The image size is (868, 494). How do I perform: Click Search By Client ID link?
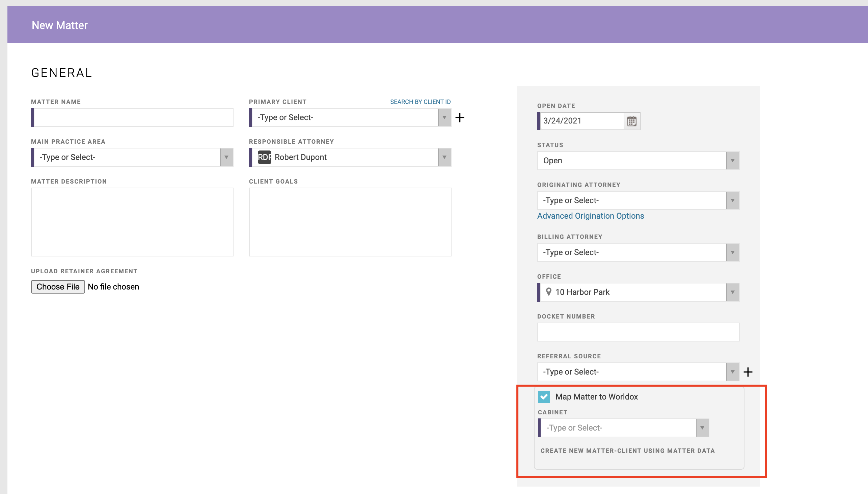(420, 102)
